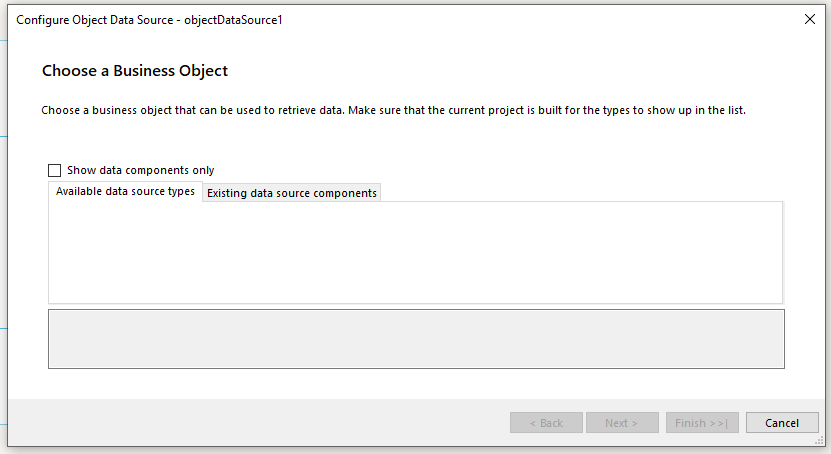
Task: Click the Choose a Business Object heading
Action: (135, 71)
